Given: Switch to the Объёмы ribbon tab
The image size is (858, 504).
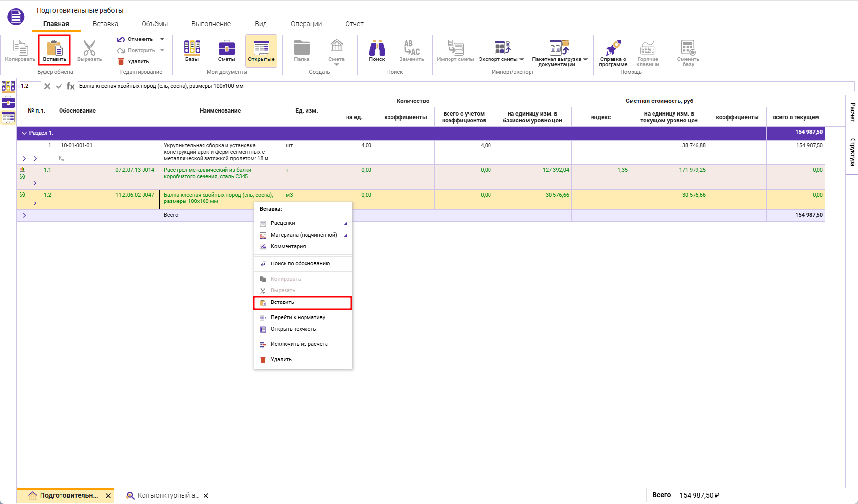Looking at the screenshot, I should coord(154,24).
